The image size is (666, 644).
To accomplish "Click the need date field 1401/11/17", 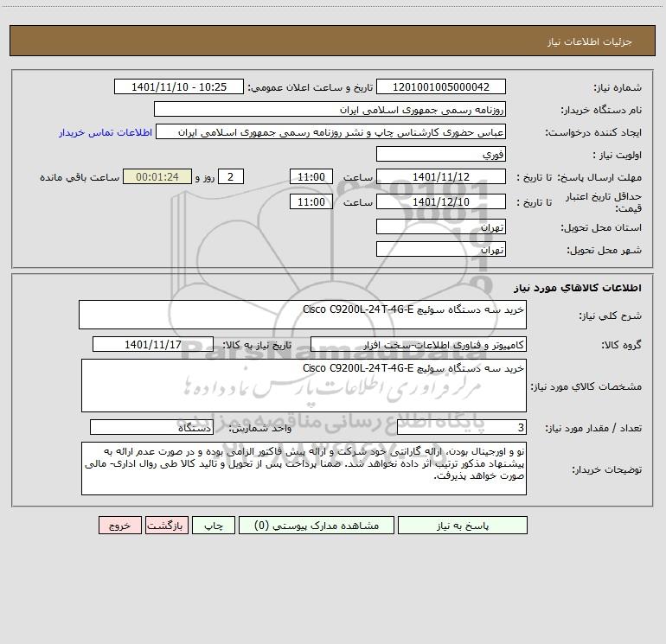I will coord(153,344).
